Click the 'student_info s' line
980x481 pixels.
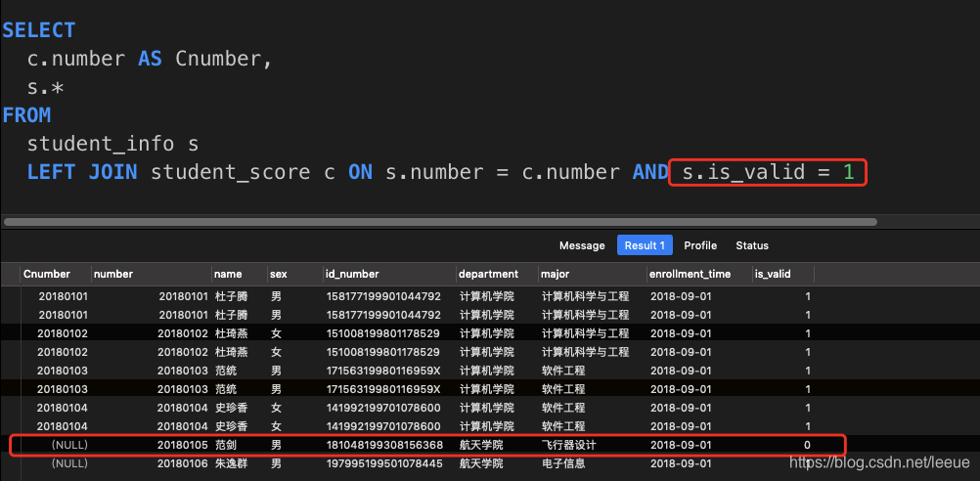click(x=112, y=145)
